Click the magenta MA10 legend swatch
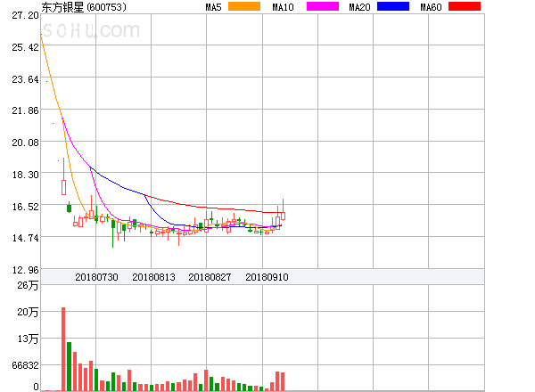The height and width of the screenshot is (392, 535). [x=323, y=6]
